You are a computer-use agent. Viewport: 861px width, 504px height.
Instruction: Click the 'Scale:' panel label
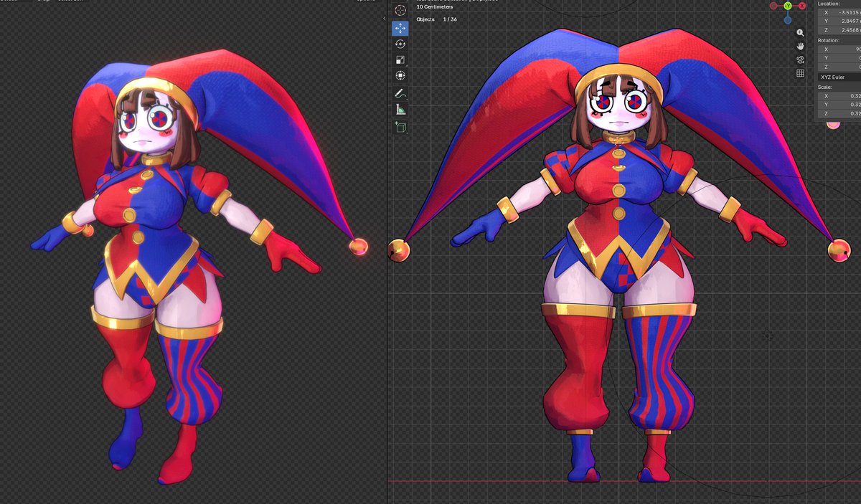point(825,87)
